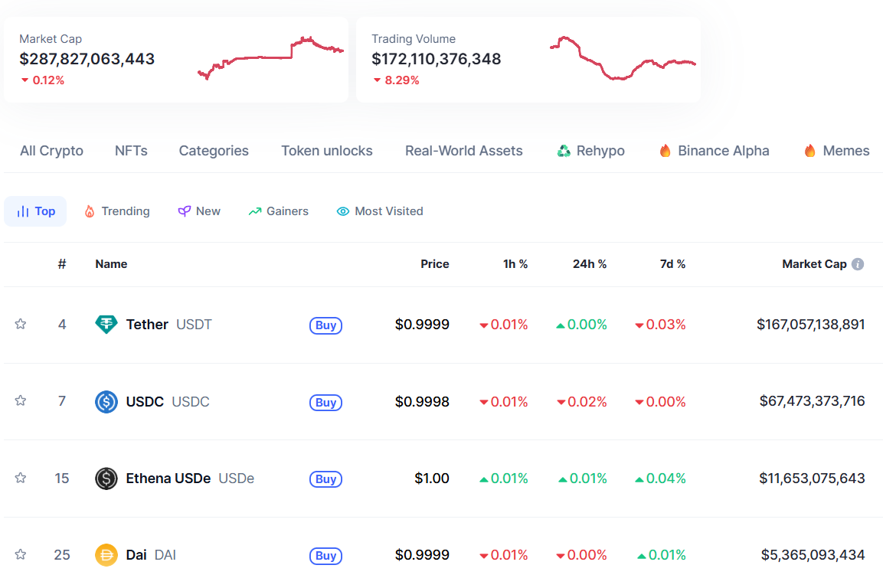
Task: Click the 8.29% trading volume change
Action: [x=397, y=80]
